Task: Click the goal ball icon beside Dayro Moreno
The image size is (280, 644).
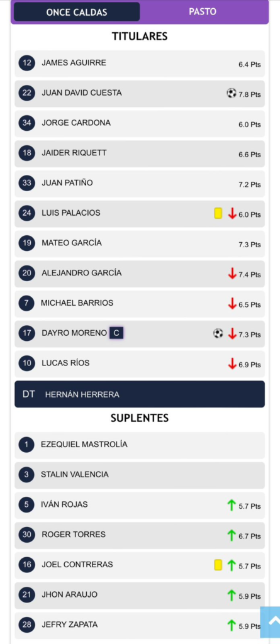Action: pos(218,333)
